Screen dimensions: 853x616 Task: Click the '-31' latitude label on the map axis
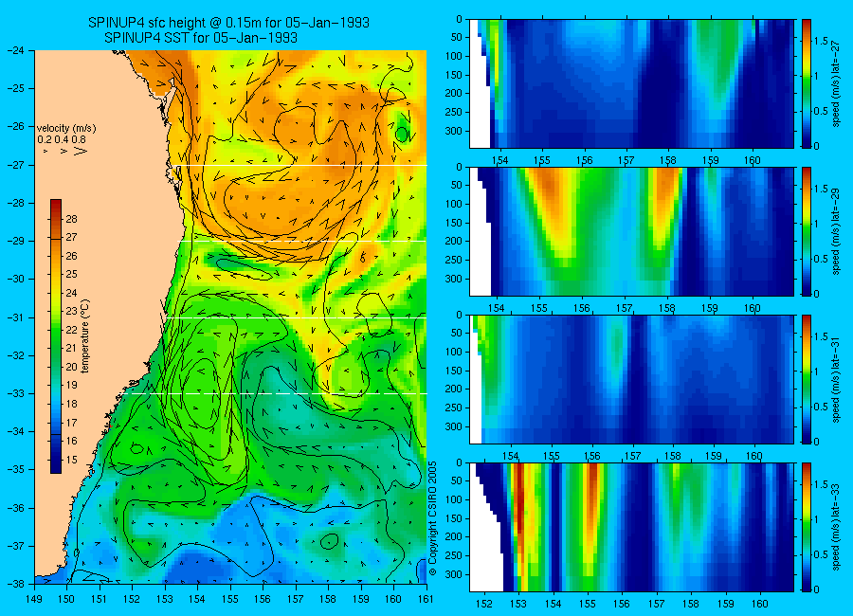click(15, 317)
